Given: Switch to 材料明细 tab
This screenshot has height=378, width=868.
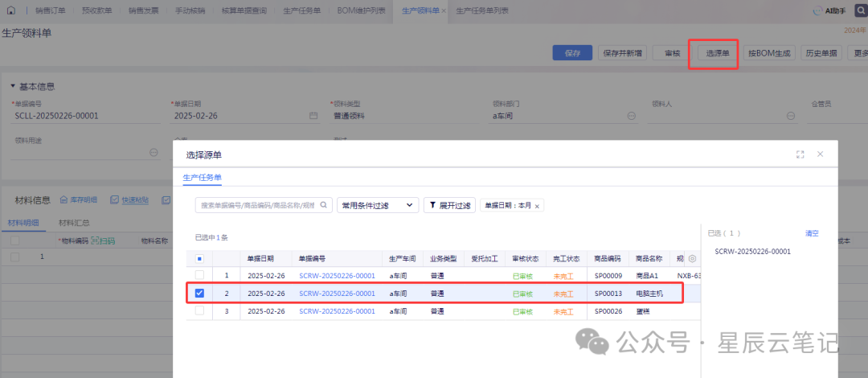Looking at the screenshot, I should 23,223.
